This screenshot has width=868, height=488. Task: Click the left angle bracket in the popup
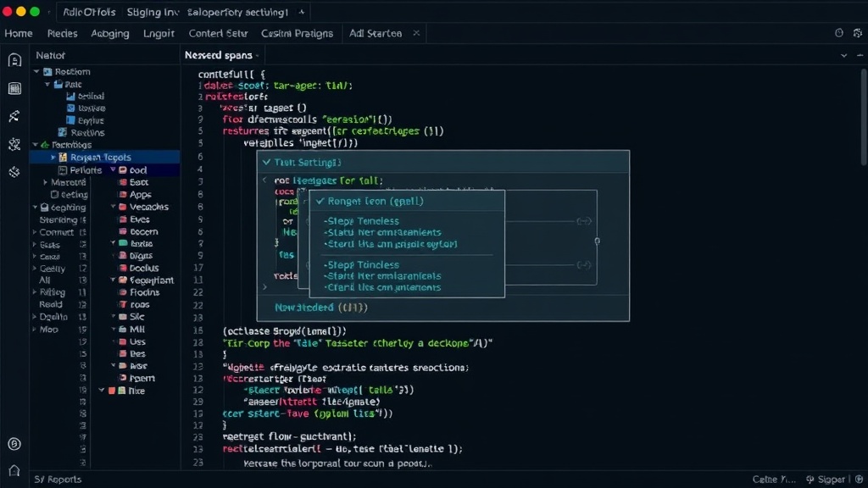[x=264, y=180]
